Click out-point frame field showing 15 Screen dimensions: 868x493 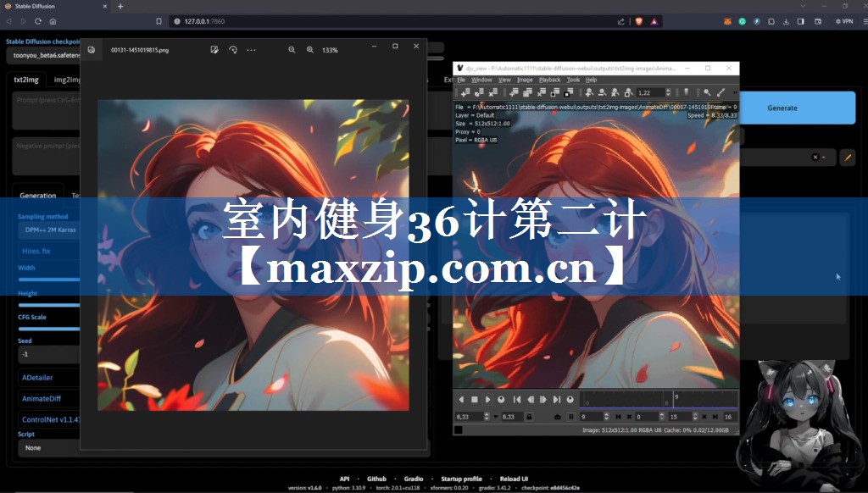(680, 417)
